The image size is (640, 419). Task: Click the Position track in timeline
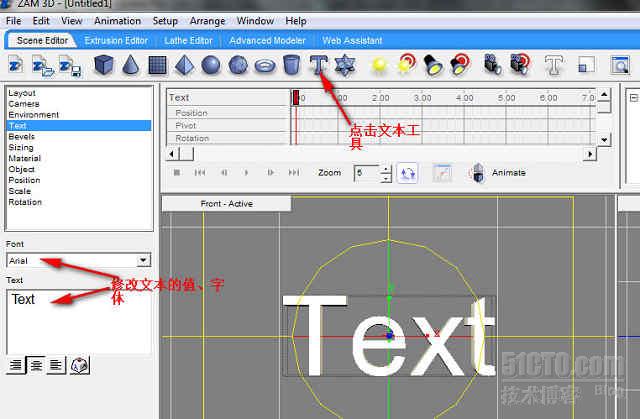[x=229, y=113]
